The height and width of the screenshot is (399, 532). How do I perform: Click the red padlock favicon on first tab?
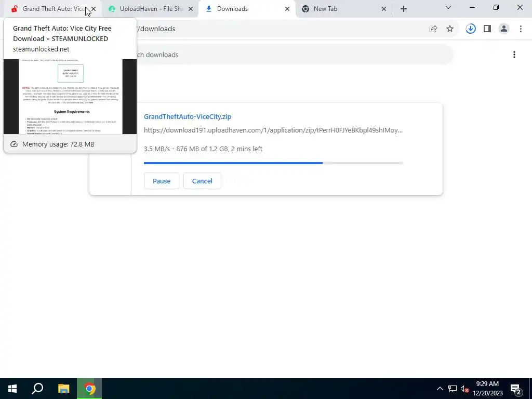(14, 9)
